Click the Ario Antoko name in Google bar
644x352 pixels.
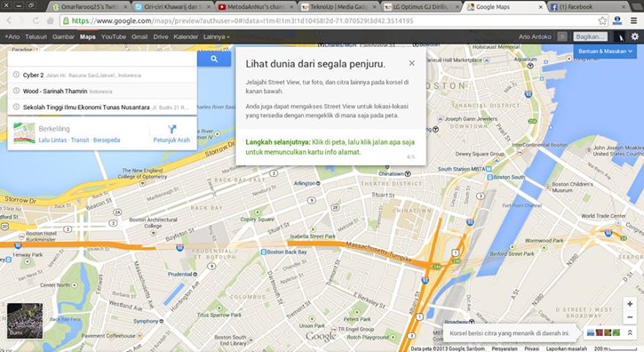pos(535,37)
